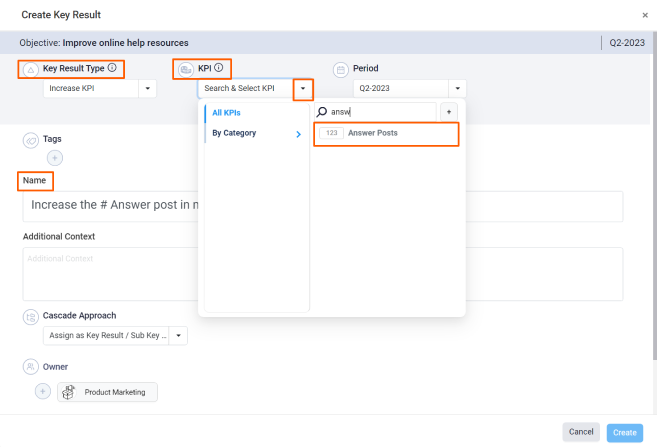Open the Q2-2023 period dropdown arrow
Viewport: 657px width, 447px height.
point(458,88)
